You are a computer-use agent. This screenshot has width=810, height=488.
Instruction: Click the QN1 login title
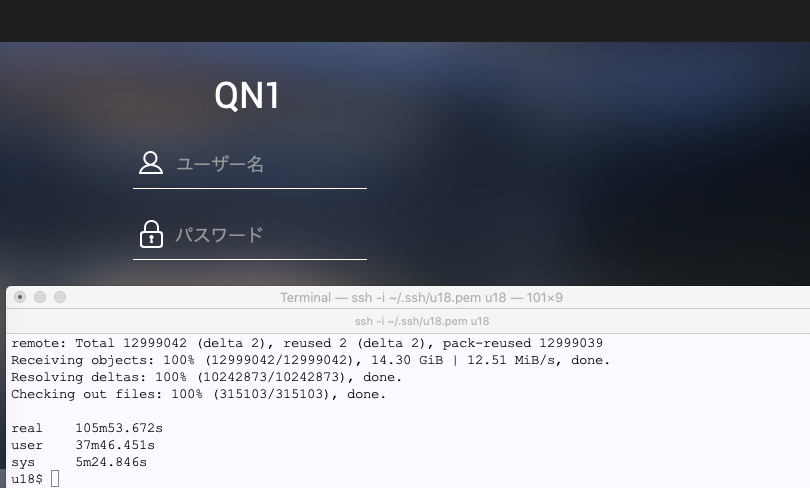[247, 96]
